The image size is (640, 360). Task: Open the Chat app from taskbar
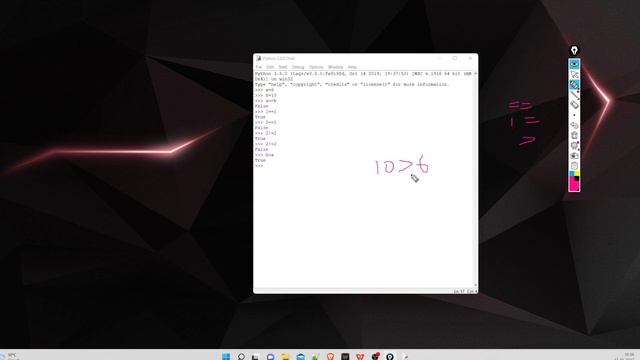click(x=270, y=357)
